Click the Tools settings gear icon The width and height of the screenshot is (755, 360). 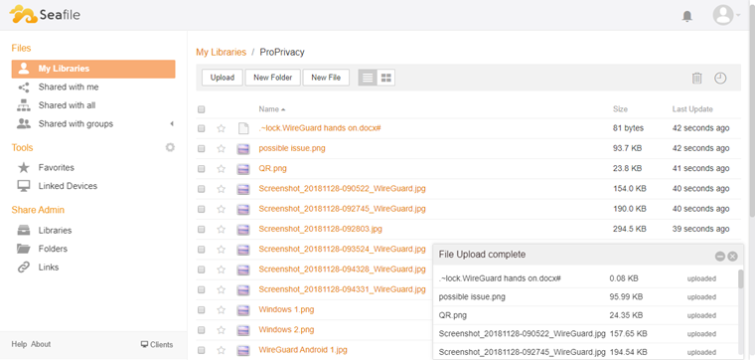[170, 147]
